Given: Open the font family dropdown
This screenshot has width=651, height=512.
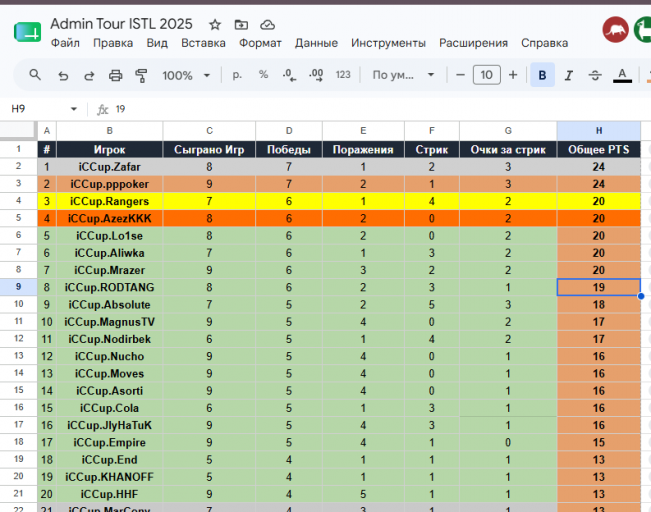Looking at the screenshot, I should (403, 75).
